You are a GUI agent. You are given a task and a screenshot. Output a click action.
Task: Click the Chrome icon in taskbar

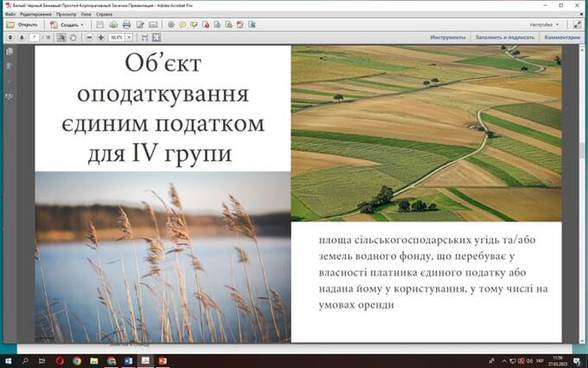click(x=77, y=360)
